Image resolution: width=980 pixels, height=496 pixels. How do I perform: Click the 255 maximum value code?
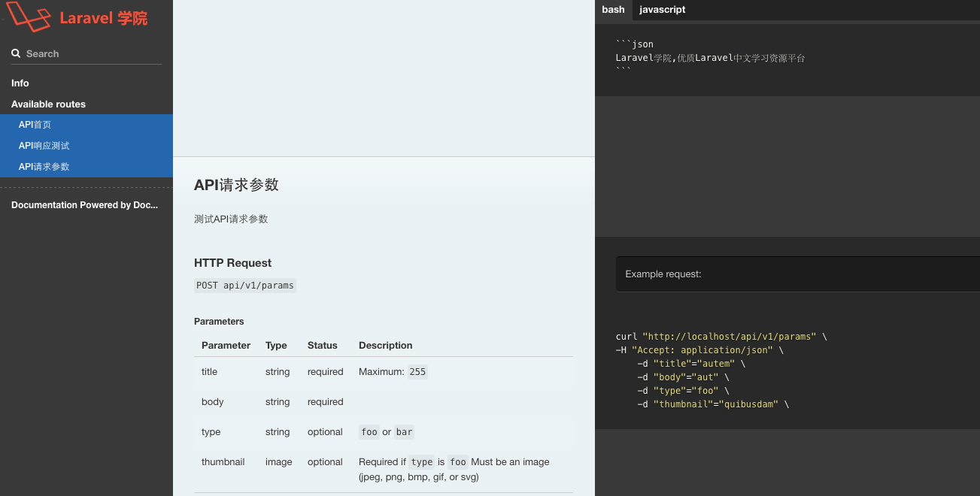(417, 372)
